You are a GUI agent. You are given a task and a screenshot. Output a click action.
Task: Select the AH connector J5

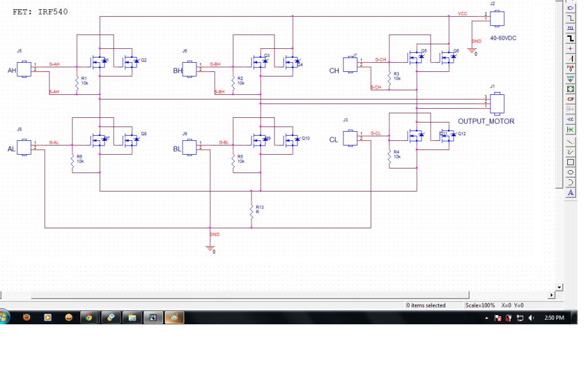(24, 69)
